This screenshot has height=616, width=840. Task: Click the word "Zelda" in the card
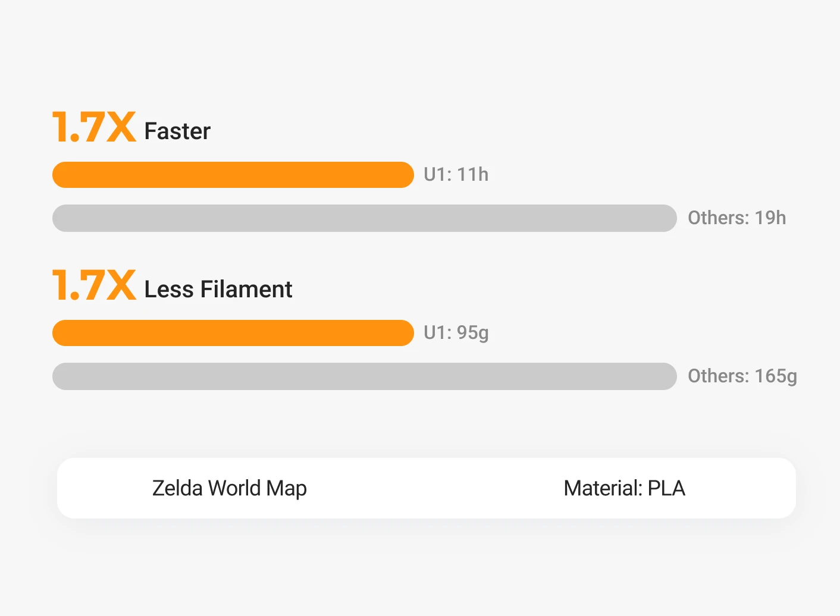[177, 488]
